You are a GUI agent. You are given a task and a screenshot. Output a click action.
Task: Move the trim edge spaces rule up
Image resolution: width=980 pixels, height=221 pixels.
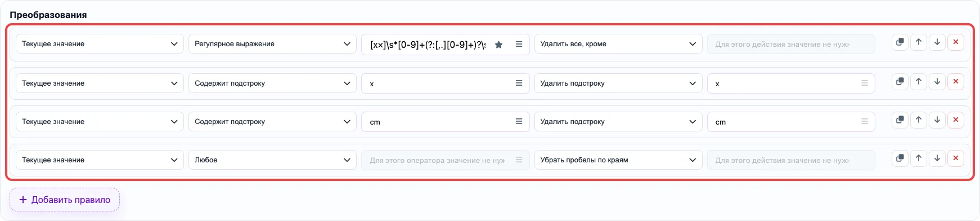coord(919,158)
